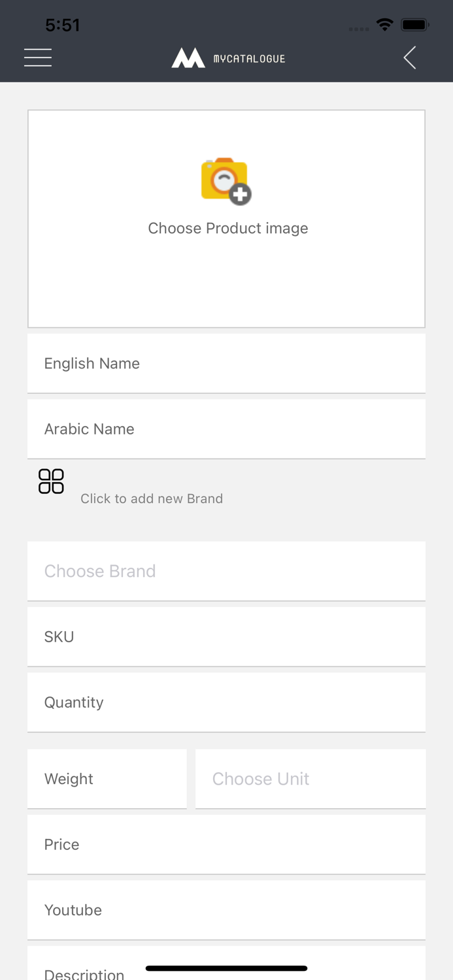The width and height of the screenshot is (453, 980).
Task: Click the English Name field
Action: 226,363
